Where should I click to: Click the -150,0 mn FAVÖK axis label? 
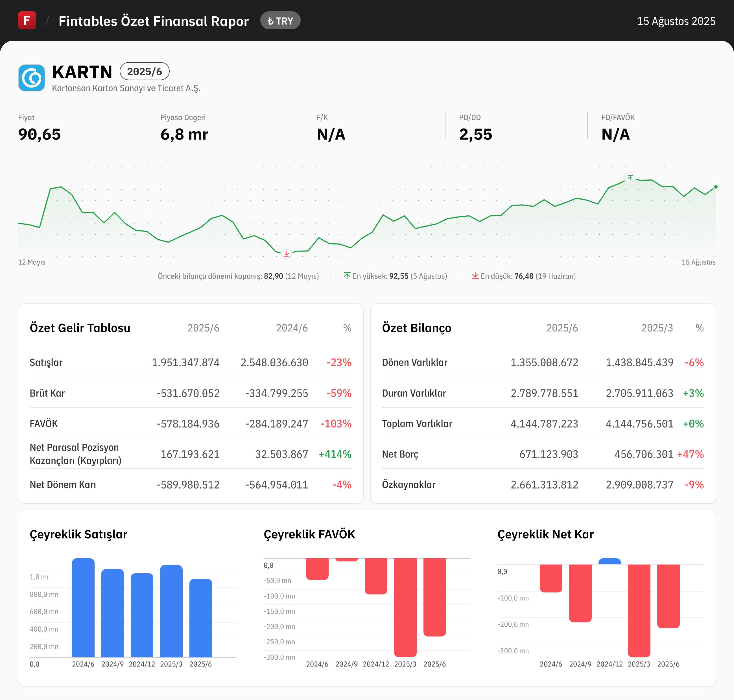pos(279,611)
